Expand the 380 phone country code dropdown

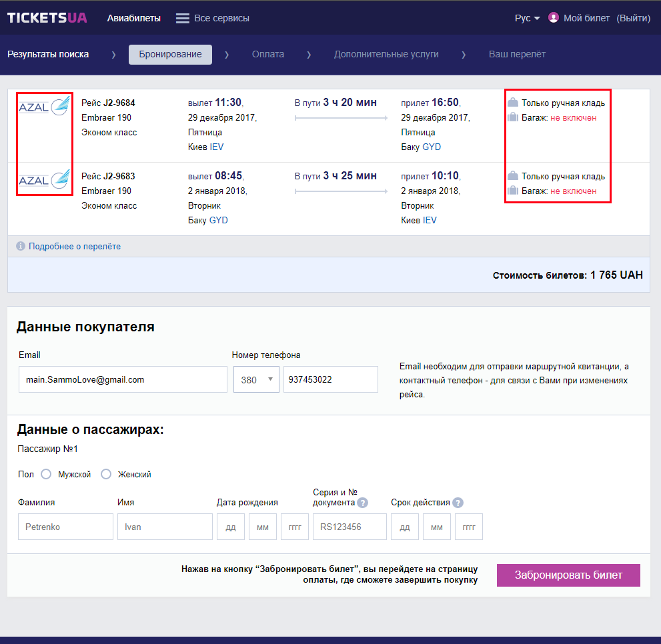[x=256, y=379]
